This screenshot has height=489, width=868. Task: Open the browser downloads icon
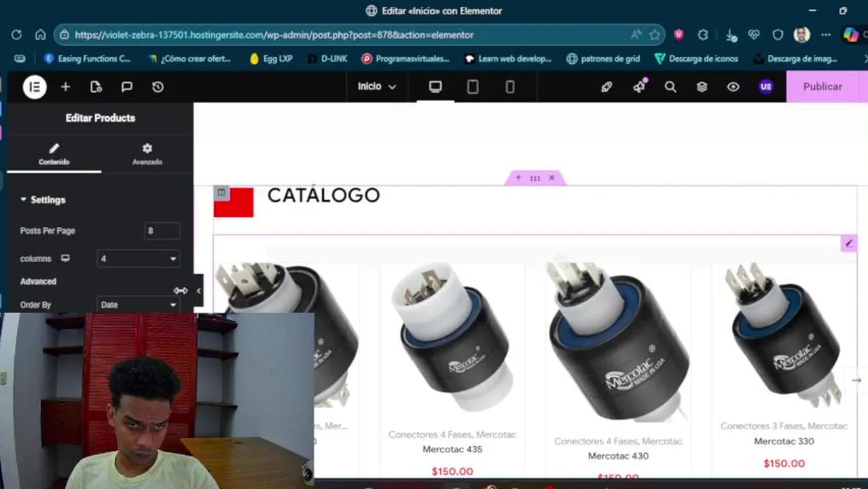(x=730, y=35)
